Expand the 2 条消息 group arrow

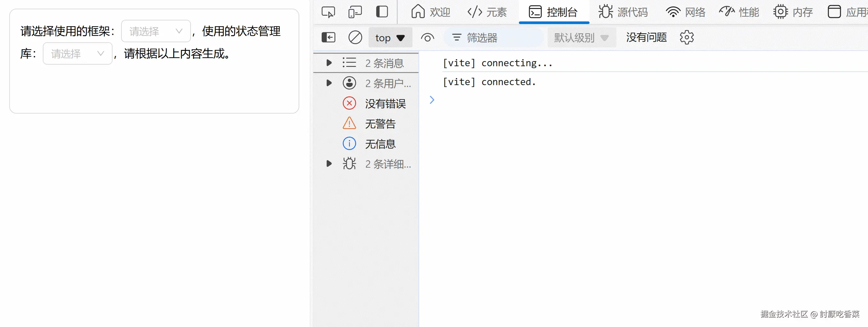pos(329,63)
